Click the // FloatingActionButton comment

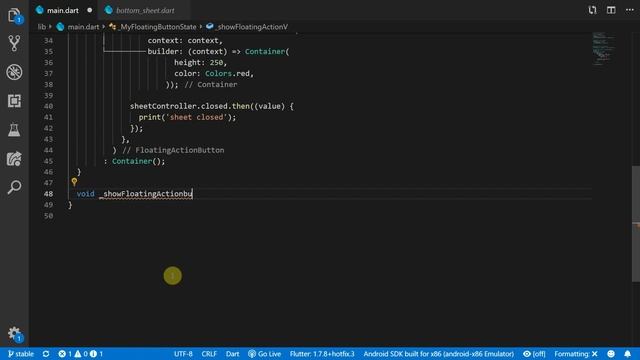point(173,150)
